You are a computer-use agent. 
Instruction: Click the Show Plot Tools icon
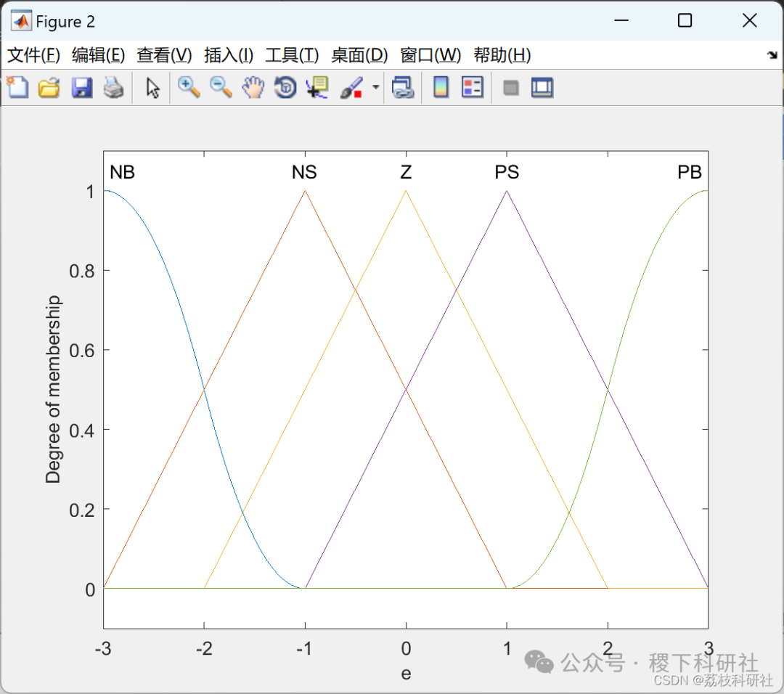coord(542,88)
